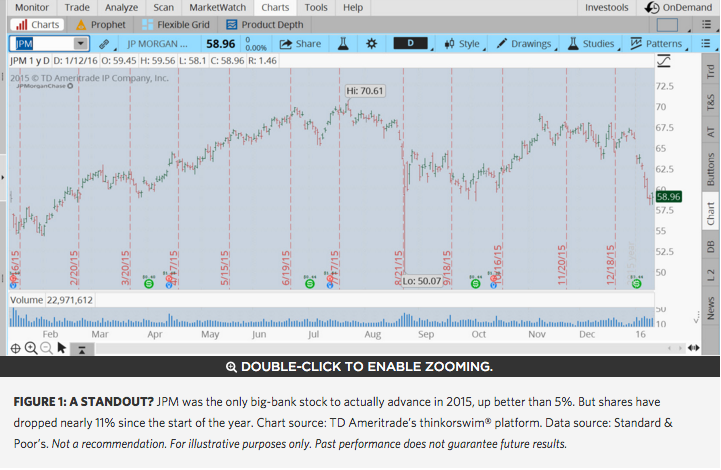
Task: Click the Lo: 50.07 price bubble
Action: click(x=422, y=281)
